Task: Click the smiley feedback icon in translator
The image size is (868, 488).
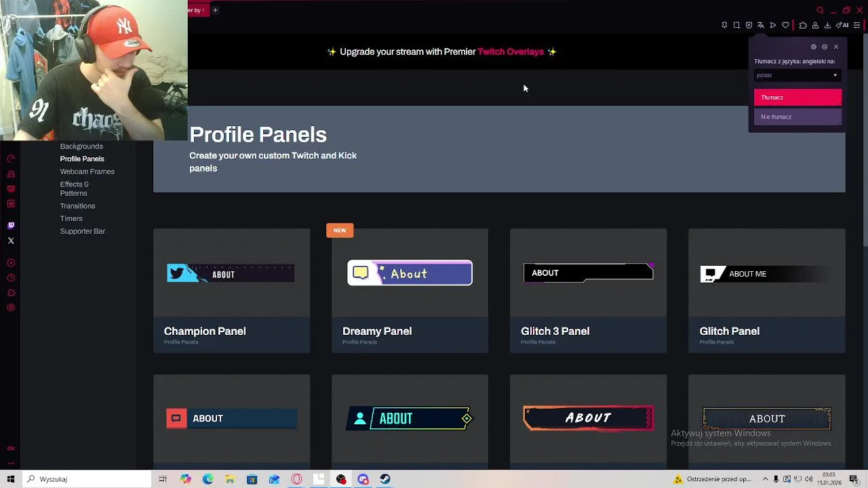Action: (825, 47)
